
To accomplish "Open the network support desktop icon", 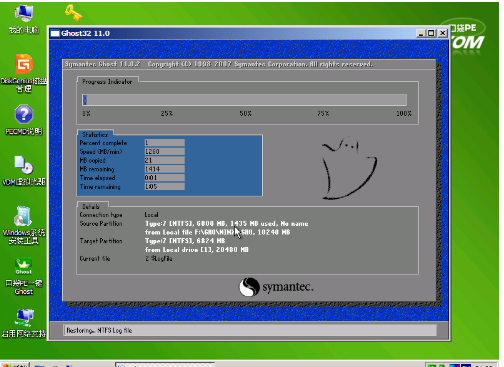I will point(24,323).
